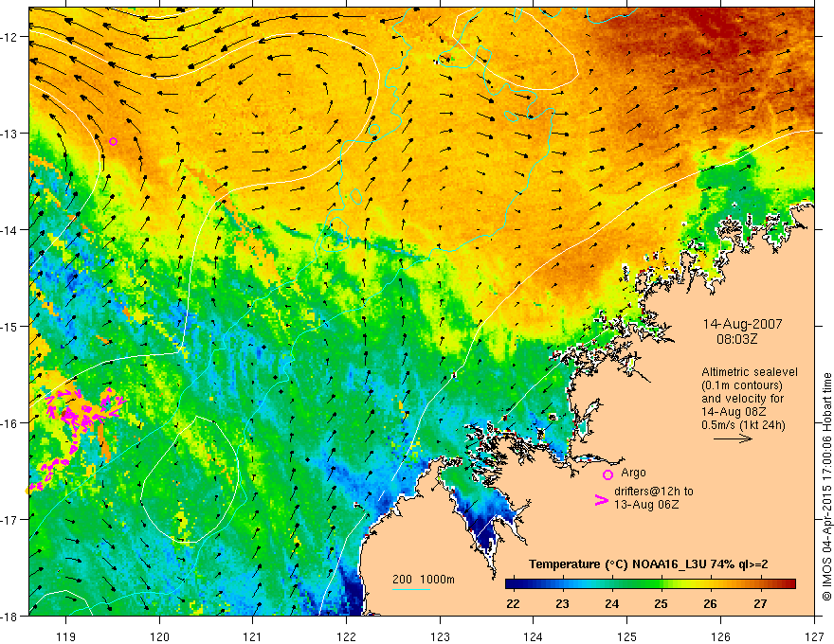
Task: Click the colorbar tick label 27
Action: point(761,603)
